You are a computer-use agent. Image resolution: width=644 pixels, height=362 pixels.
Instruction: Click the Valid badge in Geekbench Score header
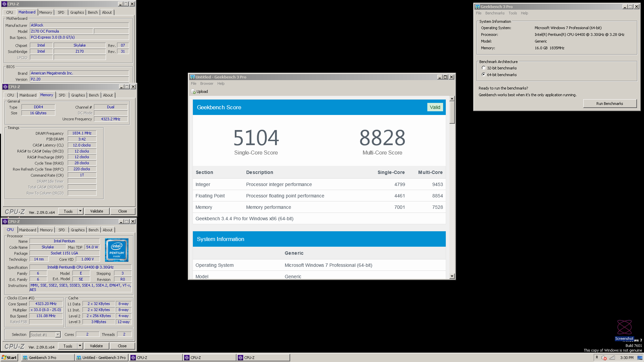pyautogui.click(x=435, y=107)
